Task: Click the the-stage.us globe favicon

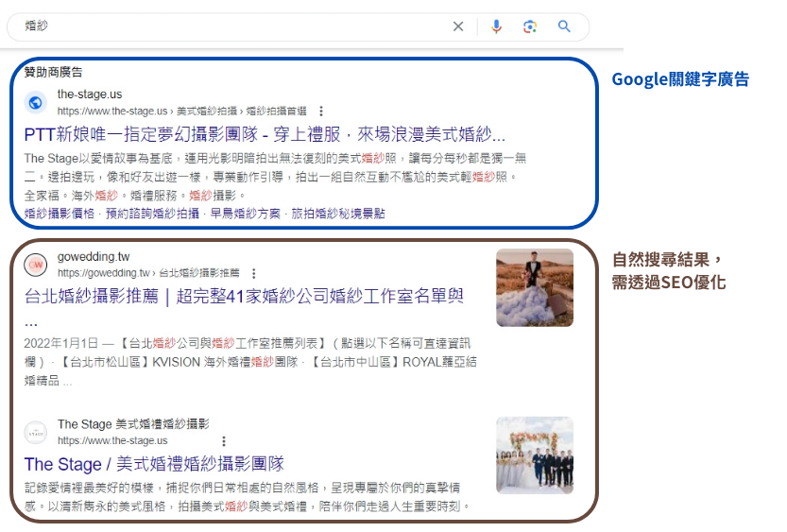Action: (36, 102)
